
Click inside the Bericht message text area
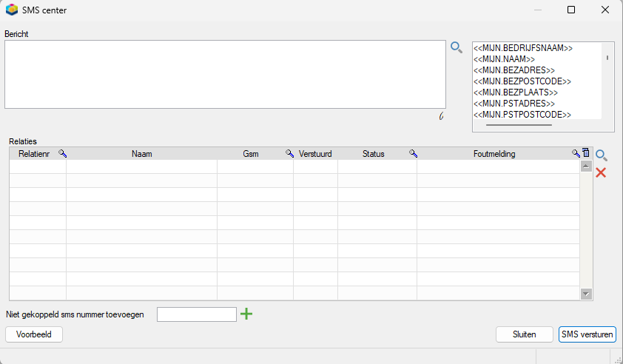click(225, 74)
